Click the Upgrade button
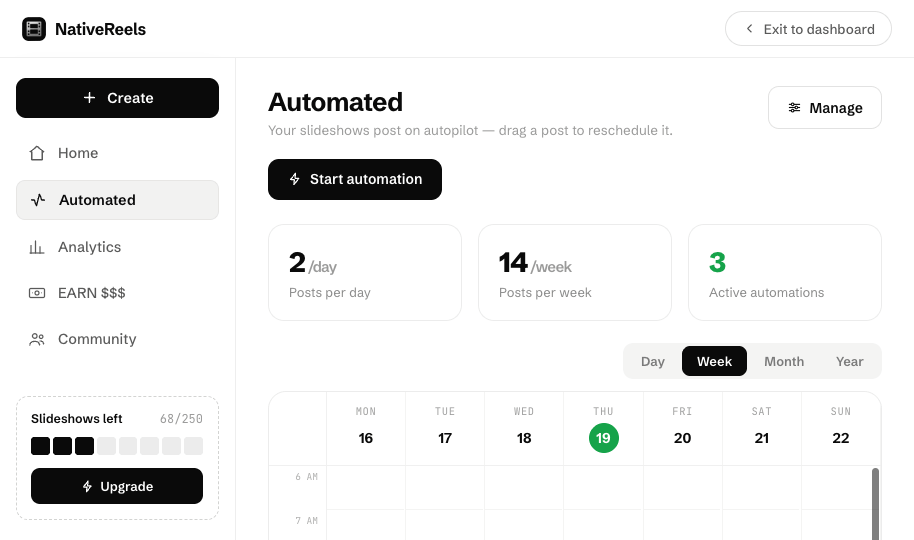 117,486
